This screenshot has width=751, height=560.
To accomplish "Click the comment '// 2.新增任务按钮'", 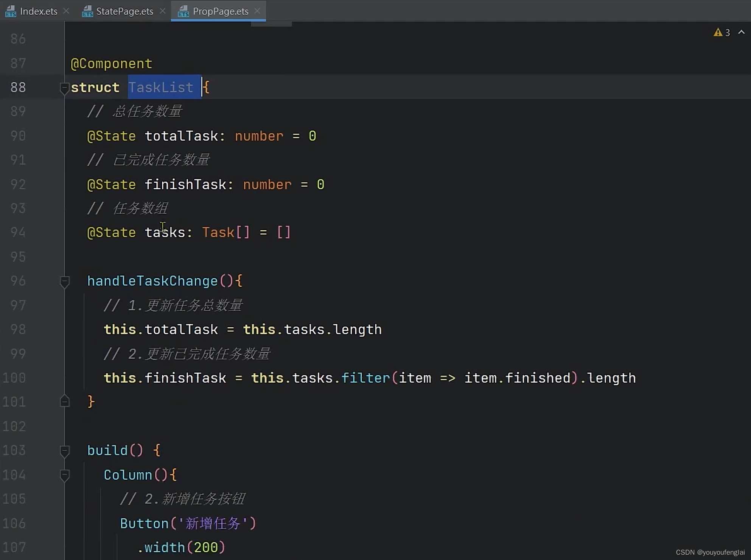I will tap(183, 499).
